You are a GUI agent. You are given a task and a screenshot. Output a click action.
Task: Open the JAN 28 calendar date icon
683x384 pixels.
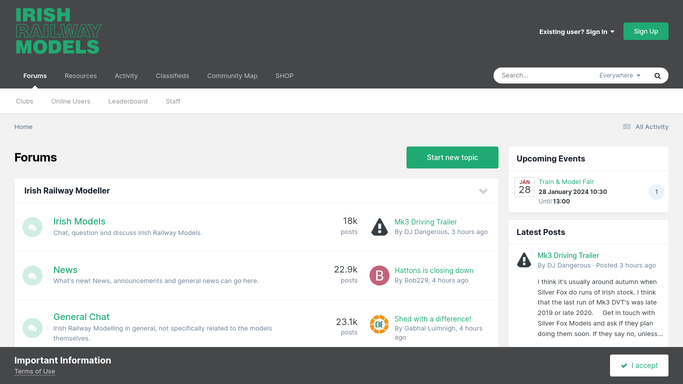click(524, 187)
